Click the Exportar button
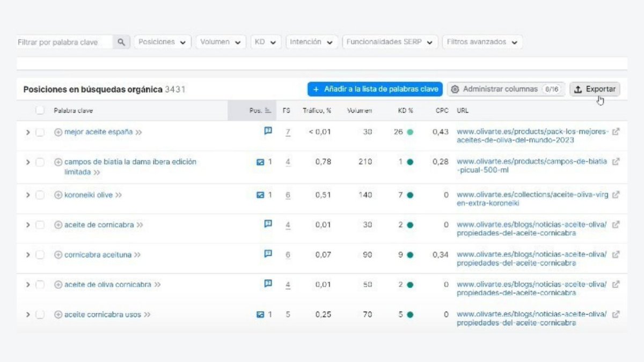This screenshot has width=644, height=362. (595, 90)
